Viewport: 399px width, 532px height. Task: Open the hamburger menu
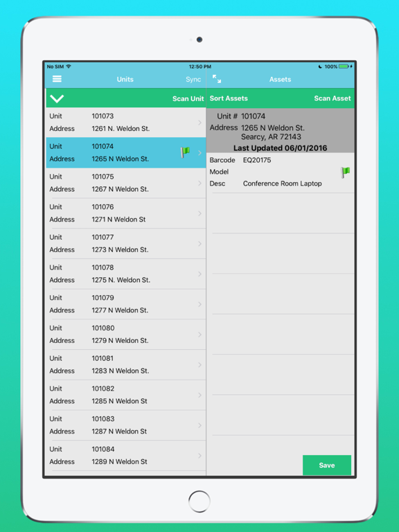click(57, 79)
